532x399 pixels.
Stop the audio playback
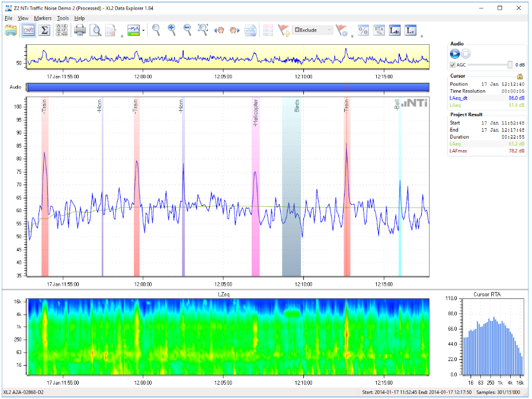click(x=466, y=53)
